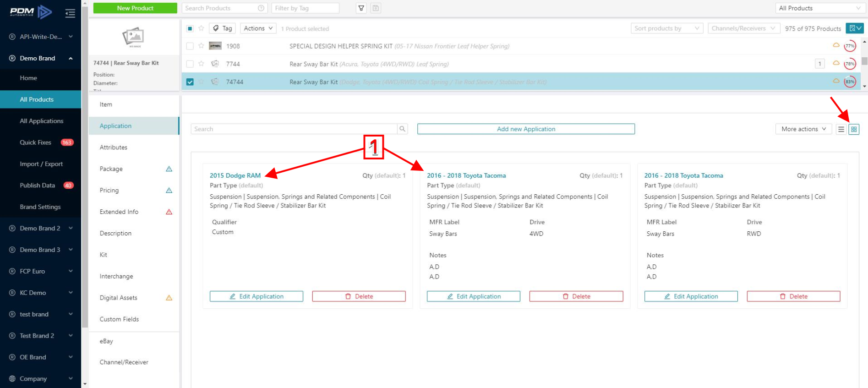The height and width of the screenshot is (388, 868).
Task: Click the Digital Assets orange warning triangle
Action: pos(169,298)
